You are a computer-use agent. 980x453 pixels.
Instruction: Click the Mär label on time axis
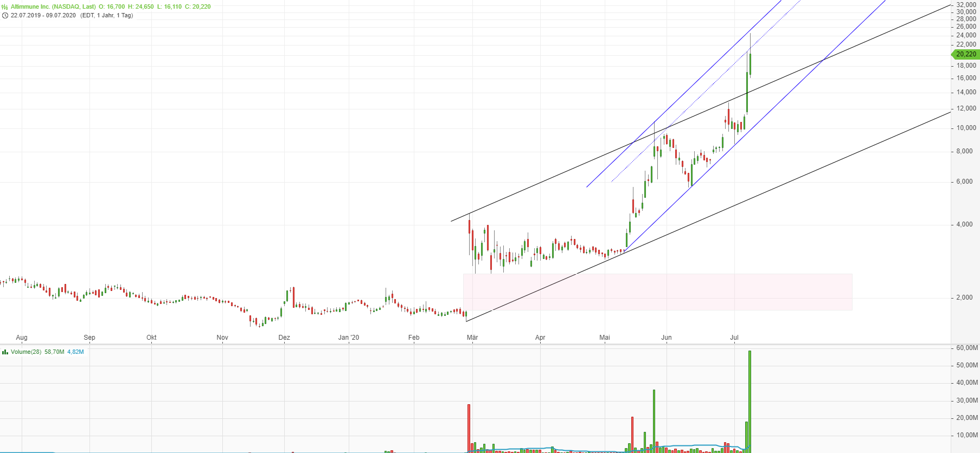[x=472, y=338]
